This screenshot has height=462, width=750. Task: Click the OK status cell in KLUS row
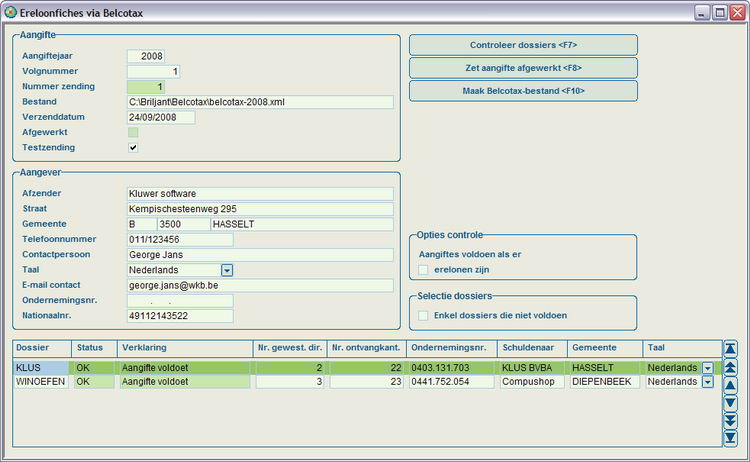[x=94, y=368]
